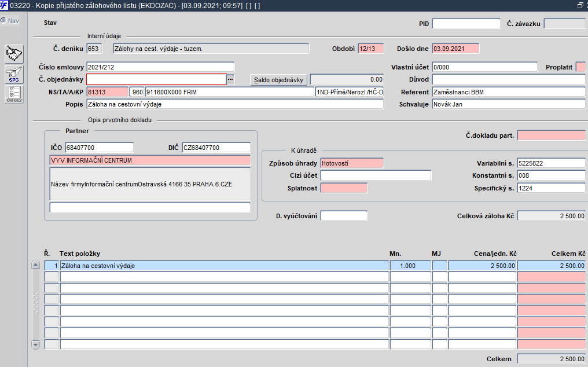Click into the Číslo smlouvy field
Image resolution: width=588 pixels, height=367 pixels.
point(160,67)
